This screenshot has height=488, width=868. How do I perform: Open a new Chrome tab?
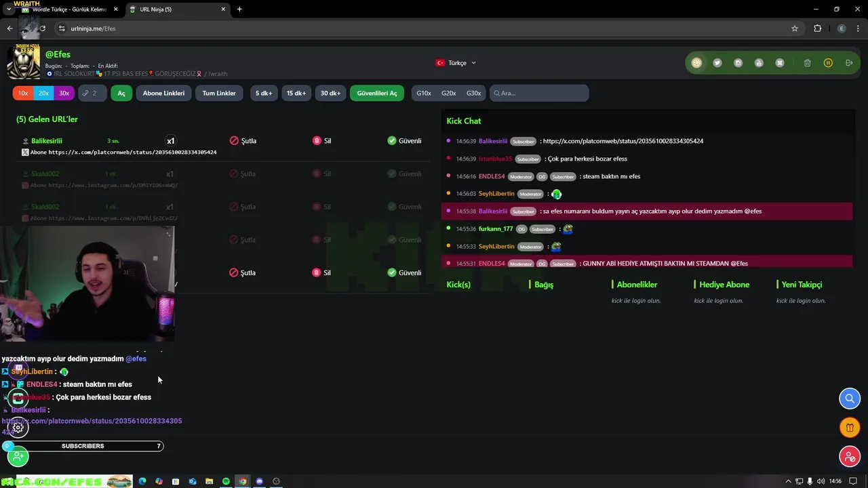[x=239, y=9]
